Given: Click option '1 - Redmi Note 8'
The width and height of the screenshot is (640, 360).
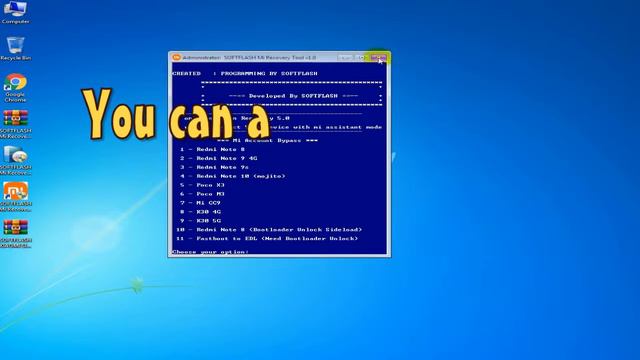Looking at the screenshot, I should (212, 149).
